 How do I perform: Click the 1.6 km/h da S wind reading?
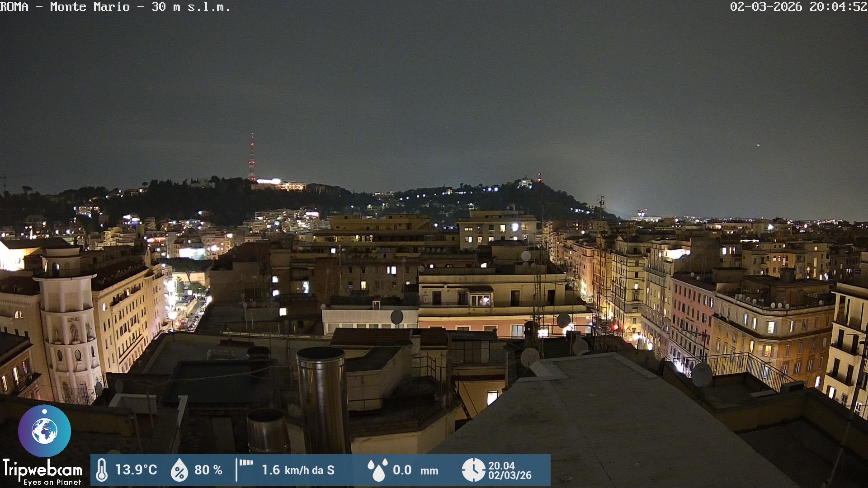click(x=298, y=470)
